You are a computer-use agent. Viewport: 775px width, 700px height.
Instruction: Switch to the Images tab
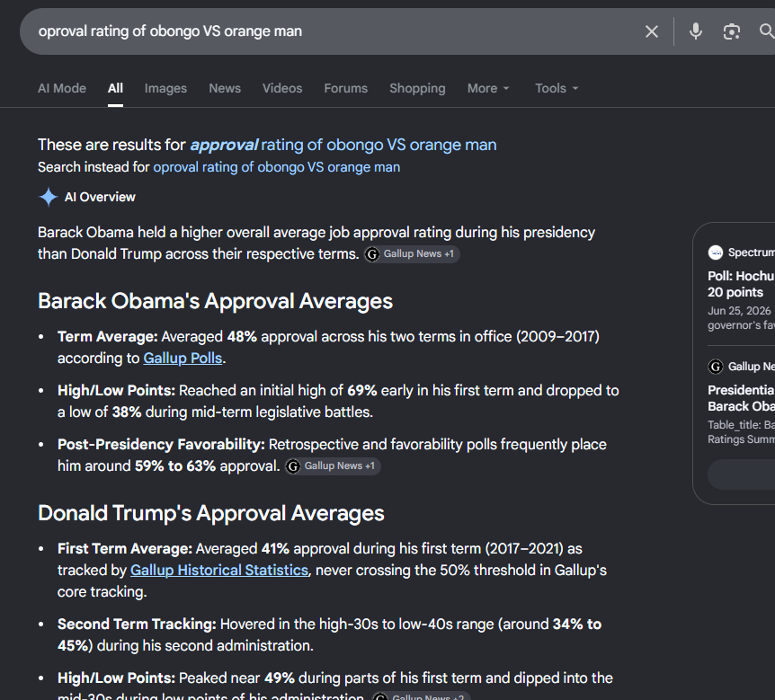(165, 88)
